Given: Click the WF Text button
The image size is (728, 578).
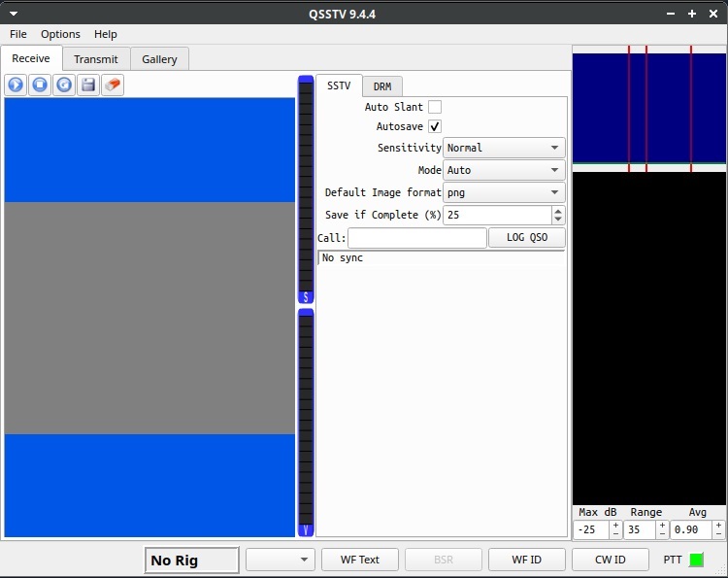Looking at the screenshot, I should tap(360, 560).
